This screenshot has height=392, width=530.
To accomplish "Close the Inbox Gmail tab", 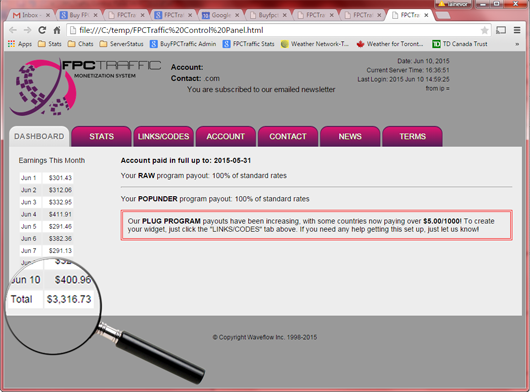I will pyautogui.click(x=48, y=15).
